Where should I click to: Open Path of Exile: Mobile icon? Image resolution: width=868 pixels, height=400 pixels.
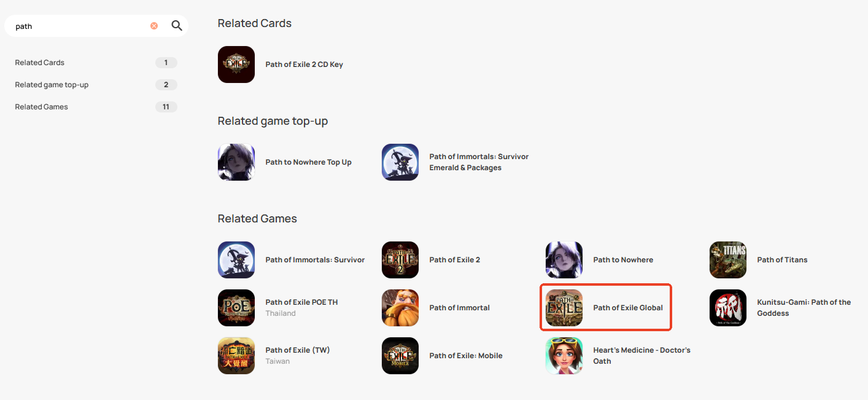click(x=400, y=356)
